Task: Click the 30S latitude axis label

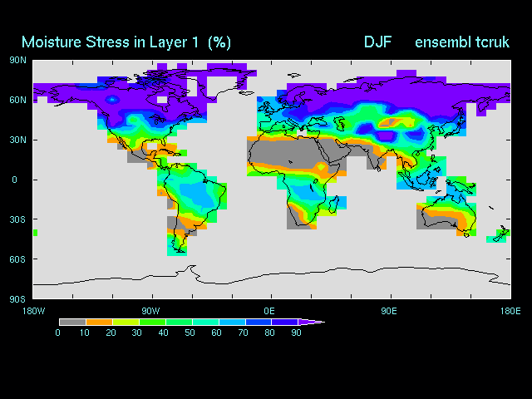Action: click(17, 219)
